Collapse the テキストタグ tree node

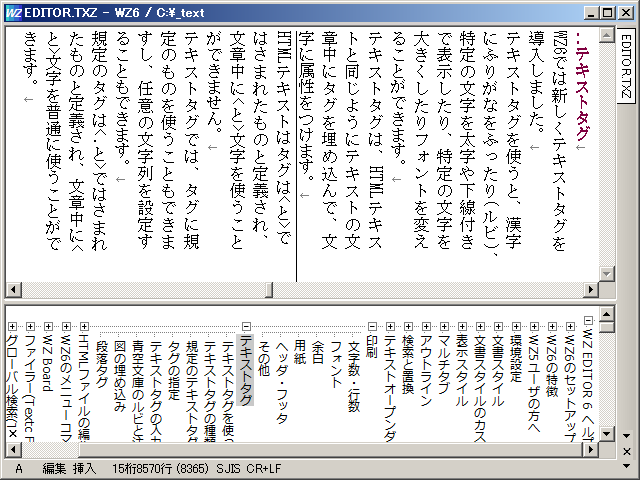click(x=246, y=327)
